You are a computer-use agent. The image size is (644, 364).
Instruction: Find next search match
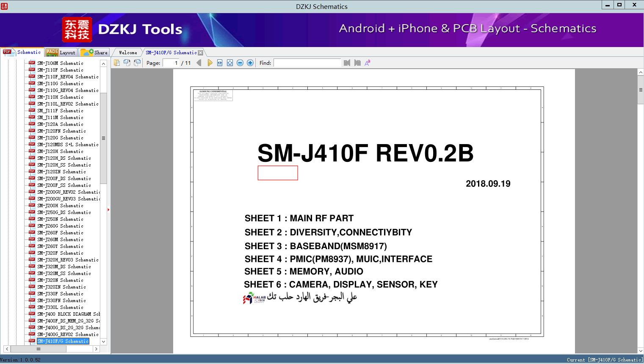(x=357, y=63)
